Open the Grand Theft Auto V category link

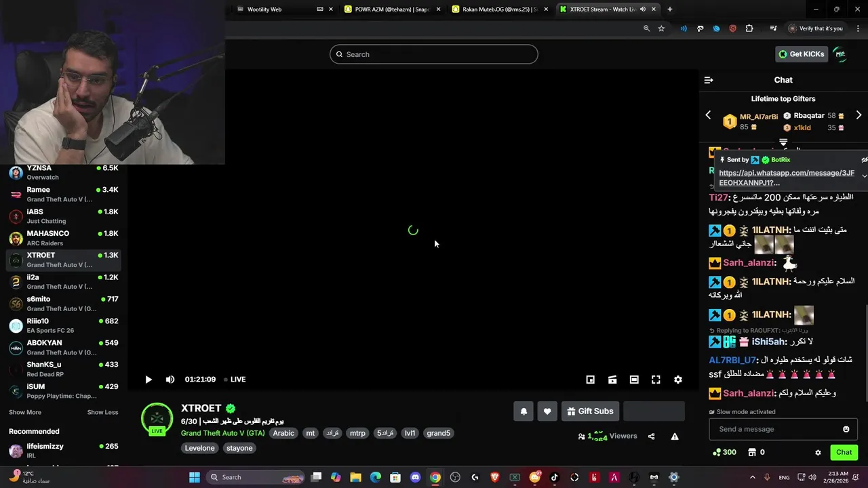[222, 433]
